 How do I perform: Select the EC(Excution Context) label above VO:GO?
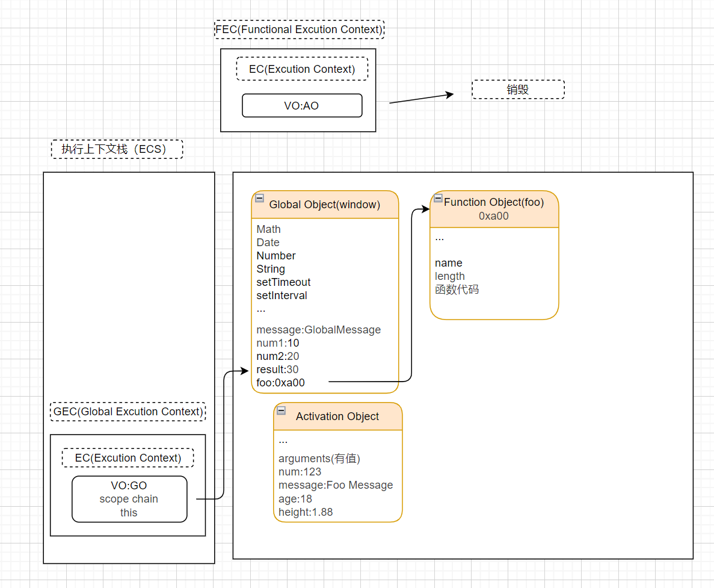click(x=128, y=458)
